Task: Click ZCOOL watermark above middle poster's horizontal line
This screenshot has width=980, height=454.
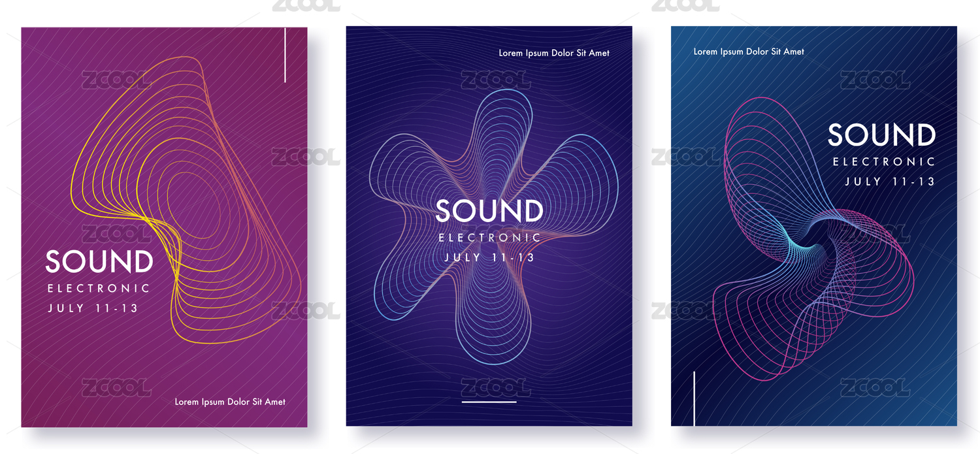Action: [x=495, y=387]
